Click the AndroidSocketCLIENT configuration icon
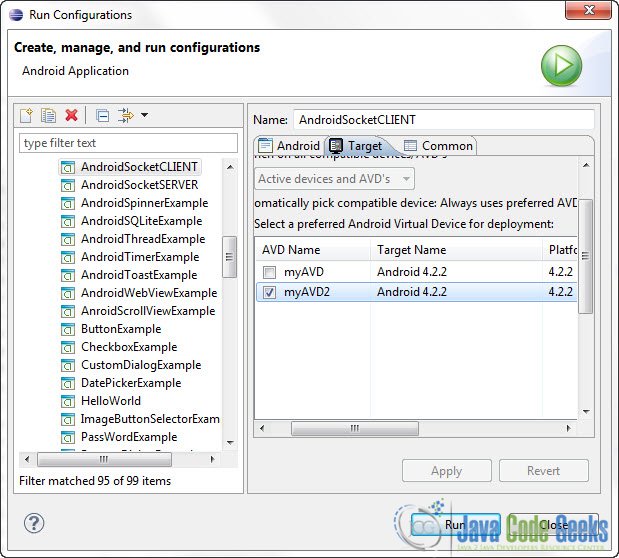Image resolution: width=619 pixels, height=558 pixels. pos(68,167)
